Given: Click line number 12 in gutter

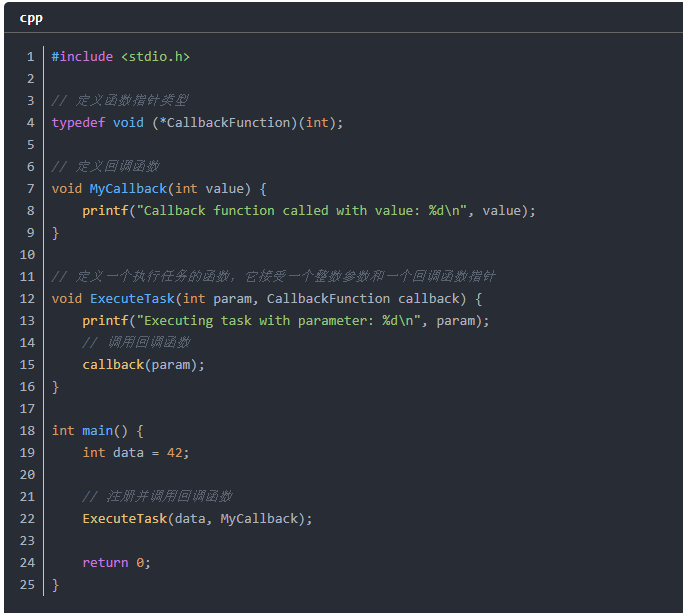Looking at the screenshot, I should (x=27, y=299).
